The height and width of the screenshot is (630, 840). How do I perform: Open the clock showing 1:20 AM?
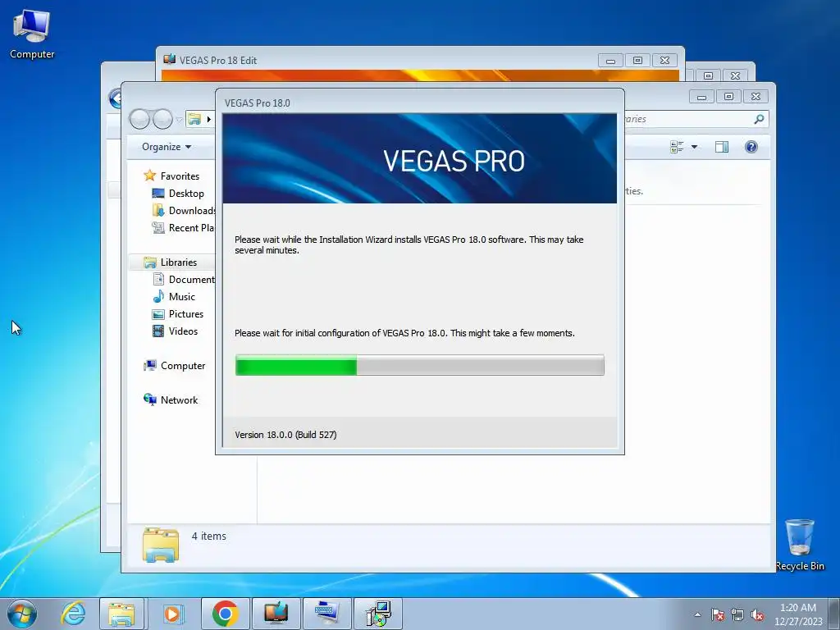click(797, 614)
